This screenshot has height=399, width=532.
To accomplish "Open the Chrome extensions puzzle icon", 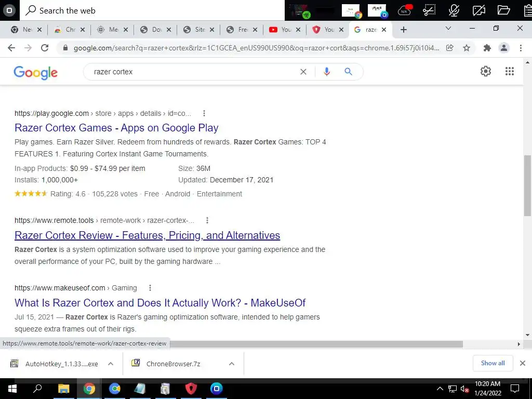I will 487,48.
